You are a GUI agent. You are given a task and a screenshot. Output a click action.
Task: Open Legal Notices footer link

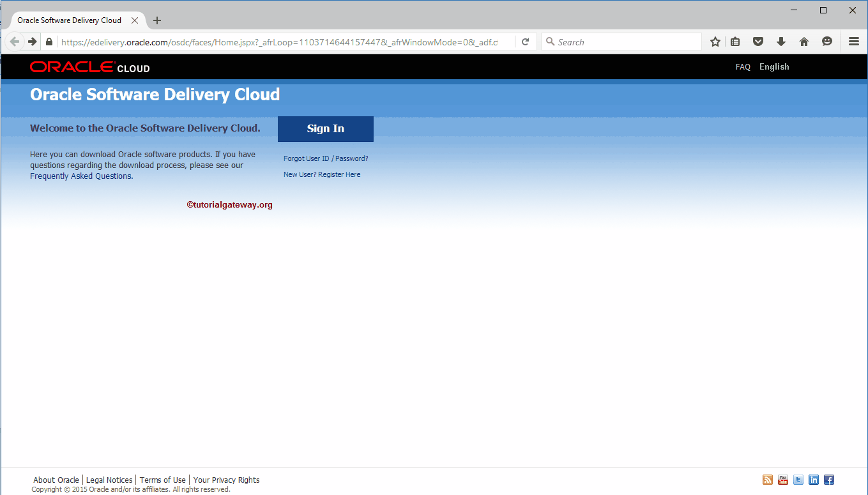109,480
